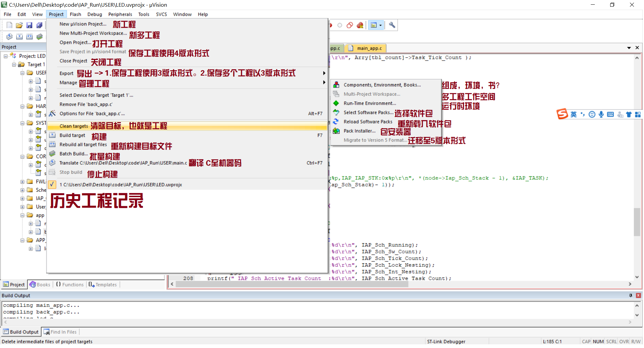Image resolution: width=644 pixels, height=348 pixels.
Task: Click the Sogou emoji face icon
Action: click(x=592, y=114)
